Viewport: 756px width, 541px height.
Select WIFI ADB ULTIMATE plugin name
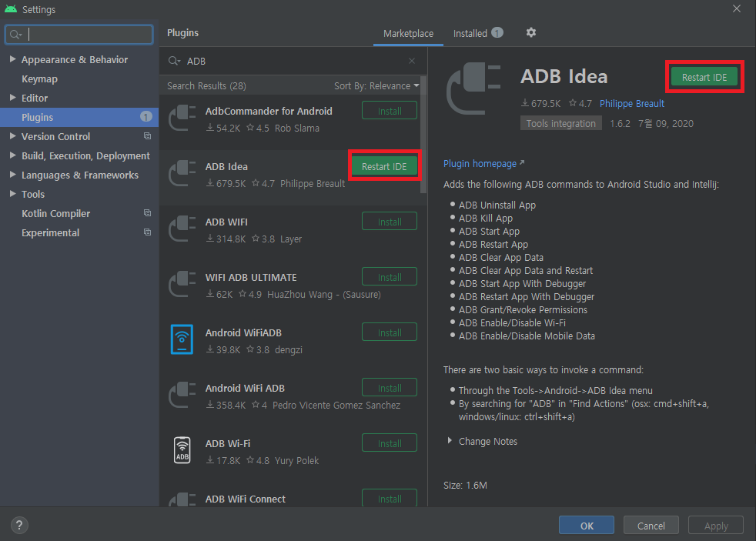251,278
